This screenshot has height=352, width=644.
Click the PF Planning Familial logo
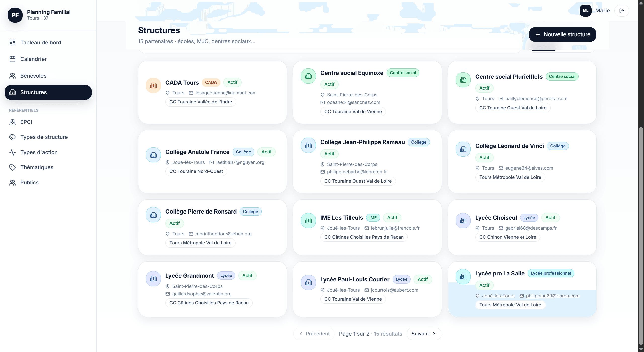tap(15, 15)
